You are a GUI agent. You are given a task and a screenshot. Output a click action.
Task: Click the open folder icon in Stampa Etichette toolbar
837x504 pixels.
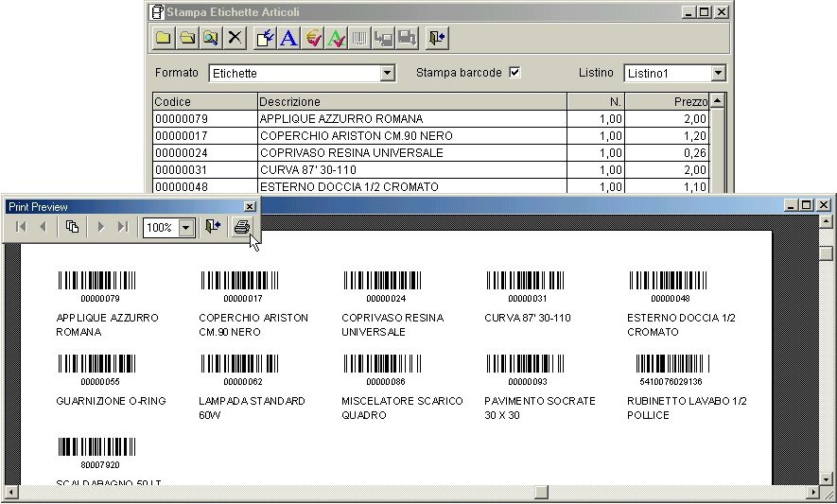pos(187,38)
